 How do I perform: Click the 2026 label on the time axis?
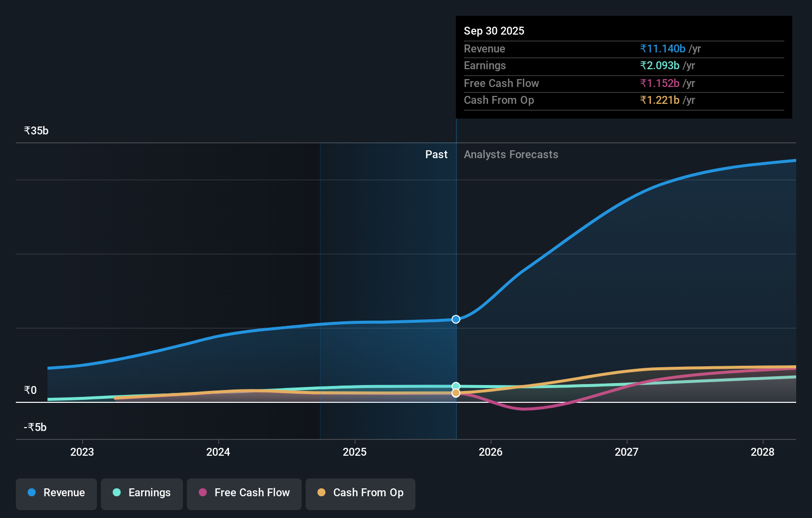click(490, 452)
